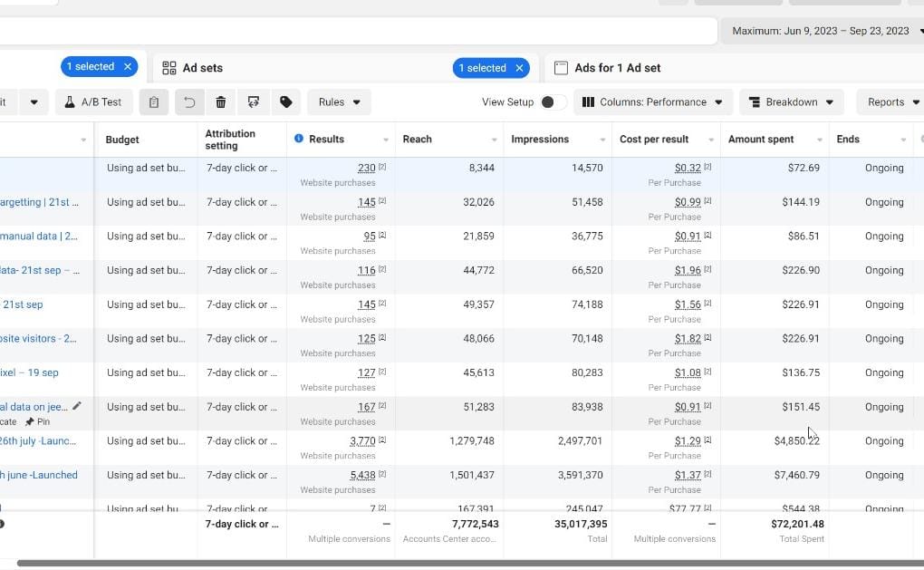Toggle the View Setup switch
The width and height of the screenshot is (924, 570).
[553, 102]
